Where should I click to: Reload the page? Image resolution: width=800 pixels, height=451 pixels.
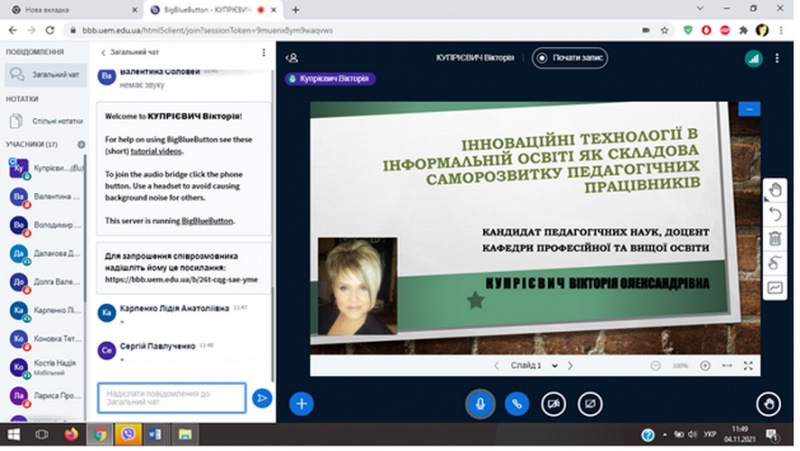click(49, 31)
